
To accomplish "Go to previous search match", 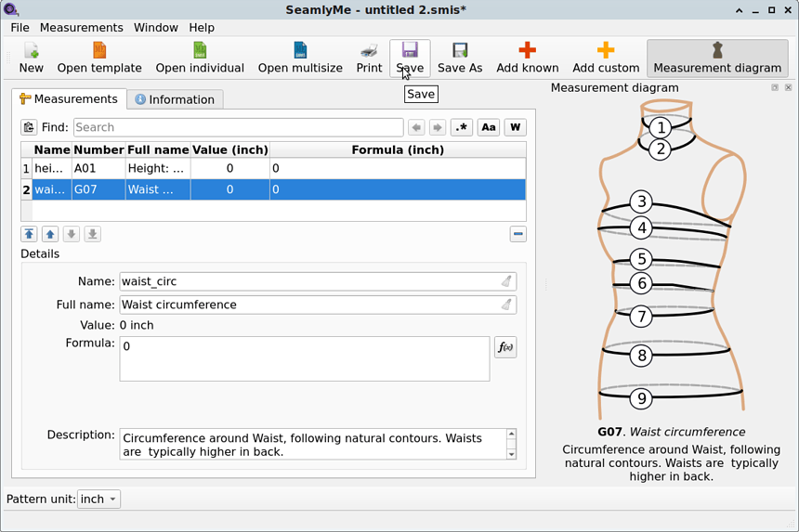I will [416, 127].
